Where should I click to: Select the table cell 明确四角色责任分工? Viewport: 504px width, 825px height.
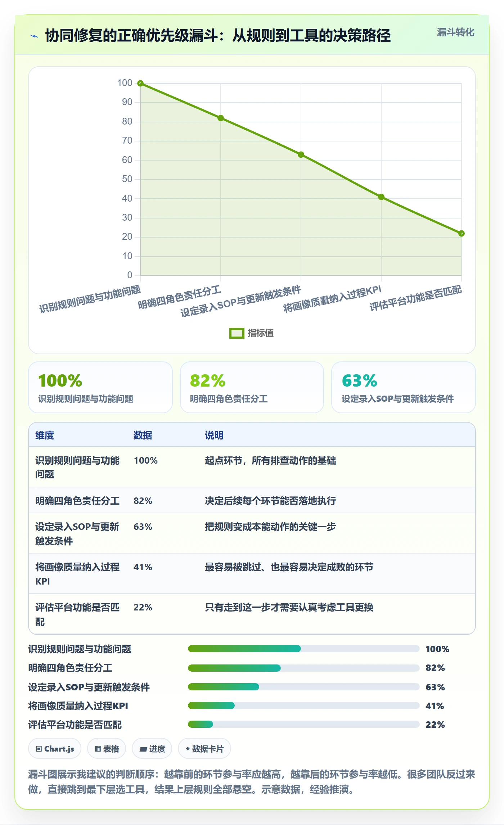(x=77, y=501)
